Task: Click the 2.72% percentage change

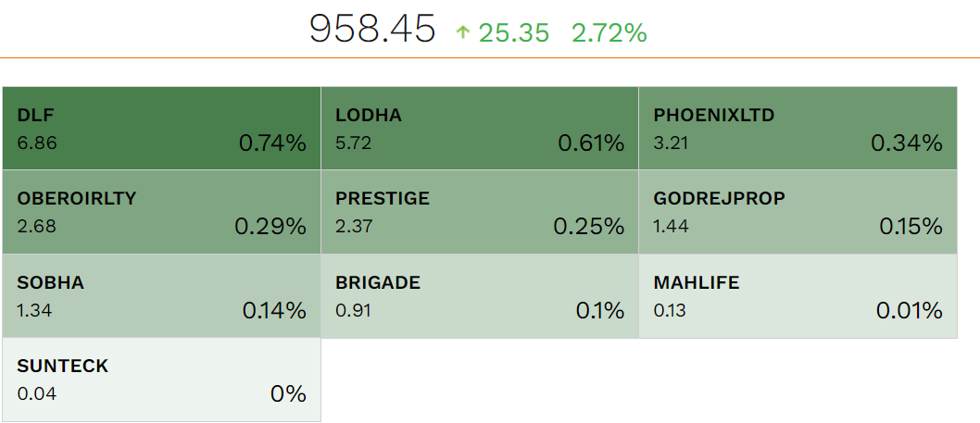Action: pos(609,33)
